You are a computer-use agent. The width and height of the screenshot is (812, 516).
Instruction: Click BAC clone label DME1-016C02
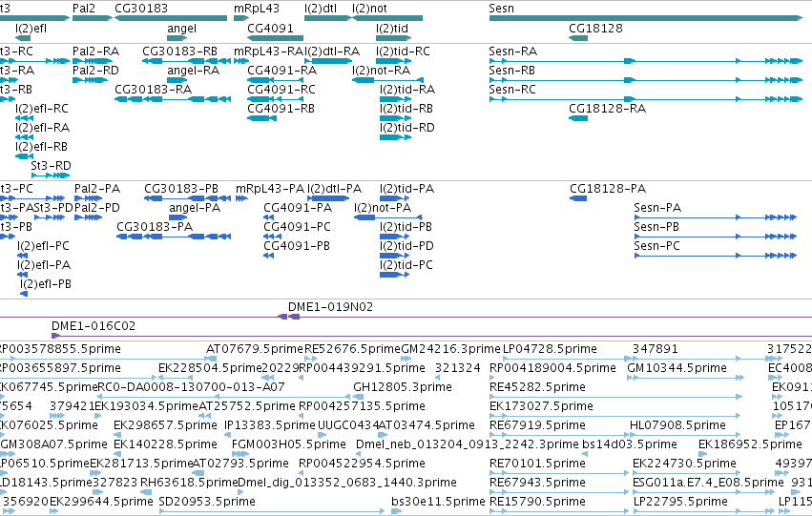click(x=94, y=326)
